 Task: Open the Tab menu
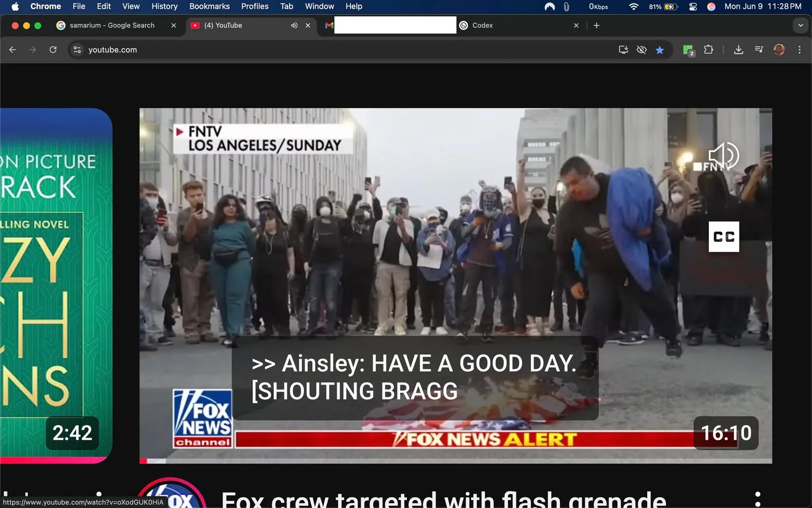coord(287,6)
